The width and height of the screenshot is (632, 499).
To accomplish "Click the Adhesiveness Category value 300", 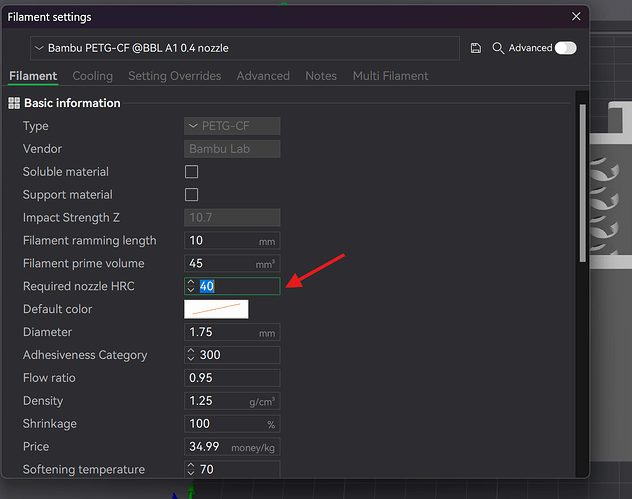I will coord(210,355).
